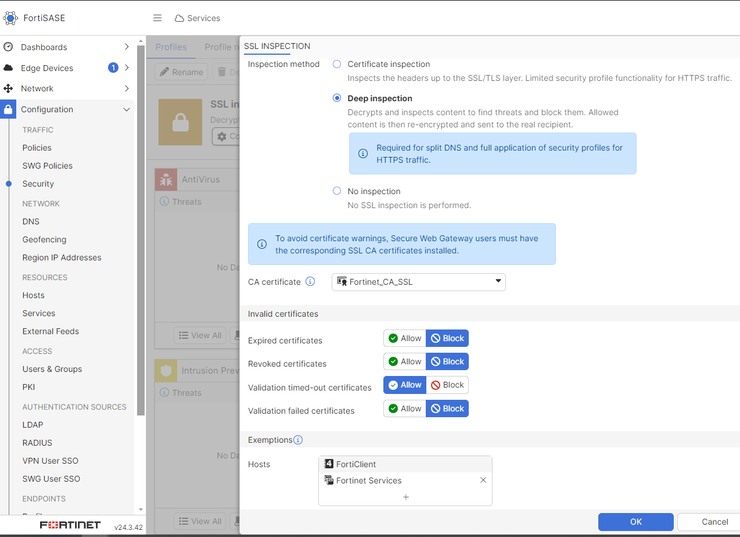Click the FortiClient host icon
Image resolution: width=740 pixels, height=537 pixels.
pyautogui.click(x=329, y=464)
